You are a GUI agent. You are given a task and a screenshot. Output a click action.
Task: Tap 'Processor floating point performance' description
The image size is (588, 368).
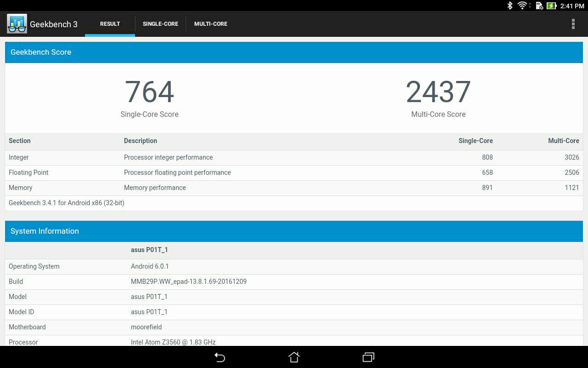[177, 172]
